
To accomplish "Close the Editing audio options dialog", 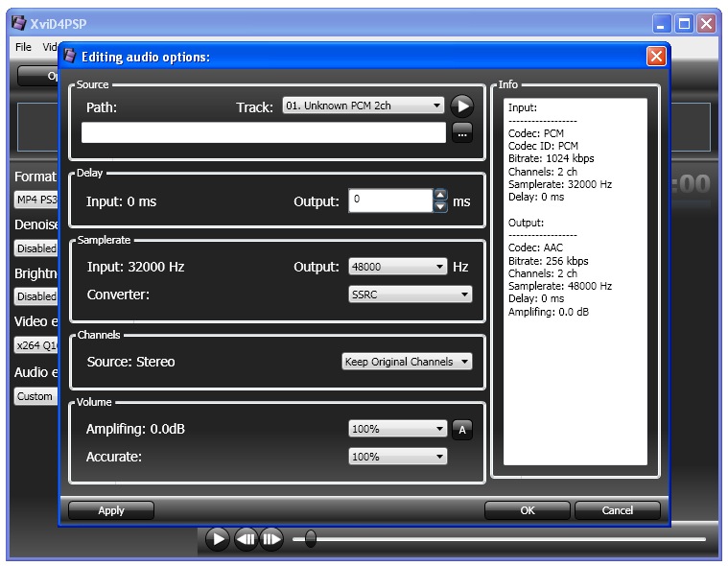I will coord(656,57).
